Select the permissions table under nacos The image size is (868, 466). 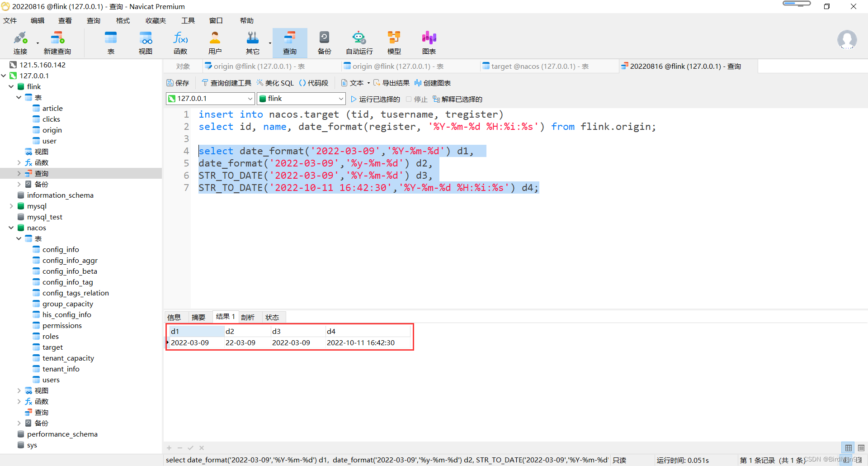[x=62, y=325]
